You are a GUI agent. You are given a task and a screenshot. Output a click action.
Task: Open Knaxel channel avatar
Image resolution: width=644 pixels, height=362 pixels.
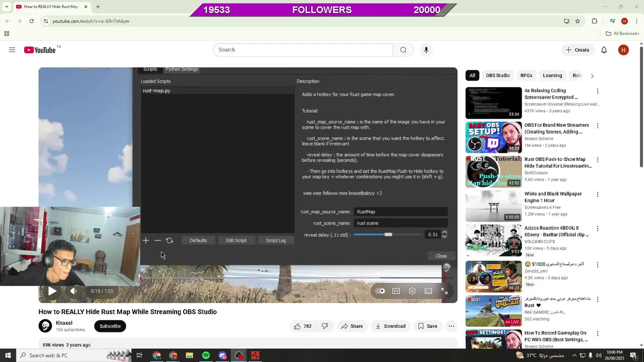(45, 326)
